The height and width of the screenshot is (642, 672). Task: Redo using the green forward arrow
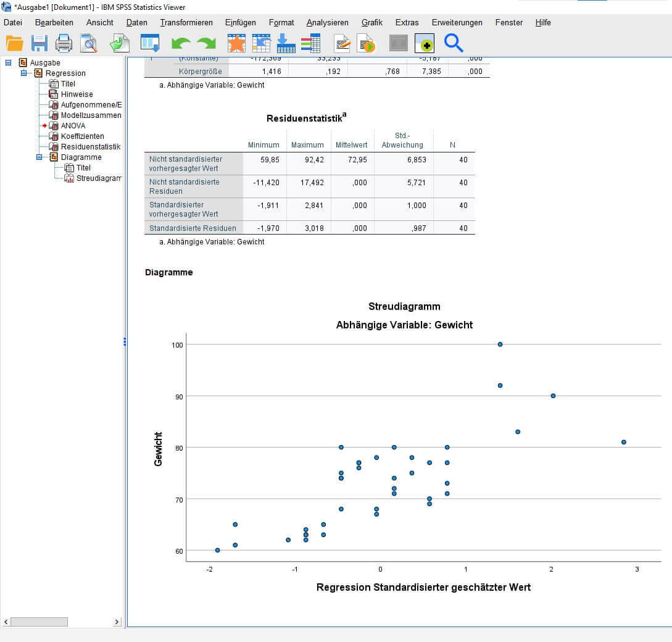(206, 43)
